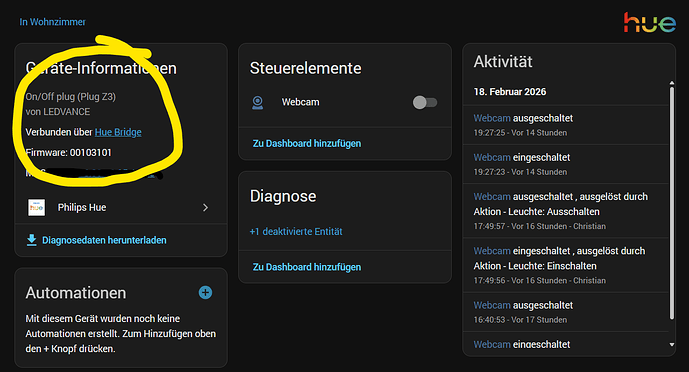Toggle the Webcam switch on
This screenshot has height=372, width=689.
[x=424, y=102]
